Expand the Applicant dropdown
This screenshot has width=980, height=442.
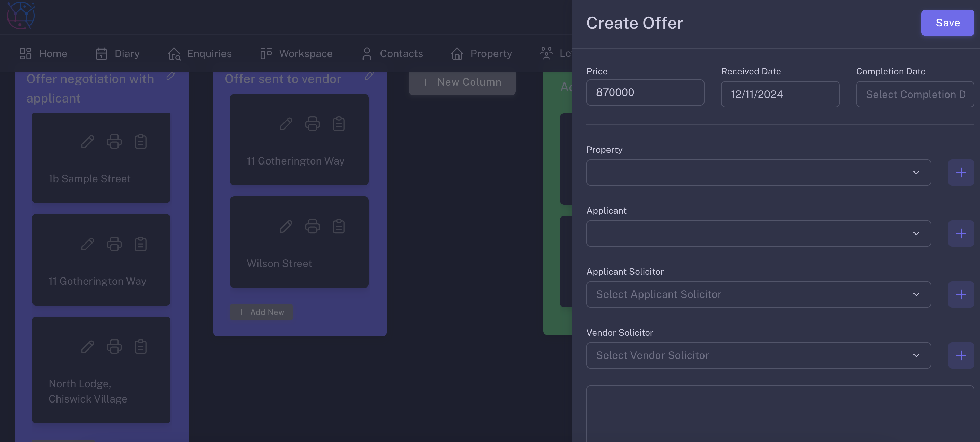(759, 233)
